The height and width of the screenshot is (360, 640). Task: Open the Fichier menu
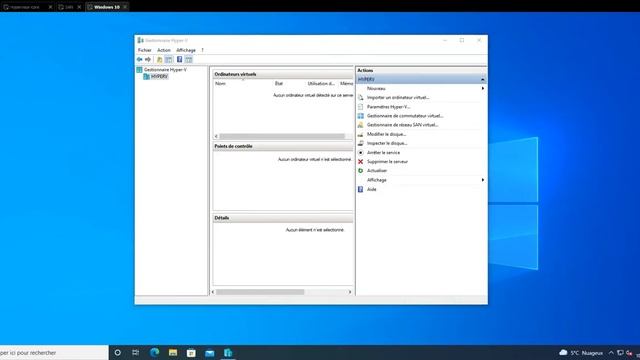tap(144, 50)
